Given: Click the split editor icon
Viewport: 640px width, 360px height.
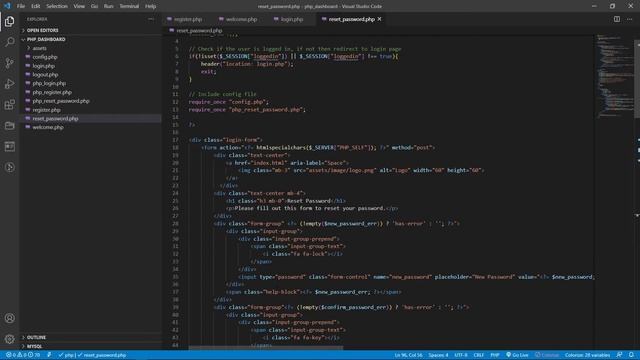Looking at the screenshot, I should point(617,19).
